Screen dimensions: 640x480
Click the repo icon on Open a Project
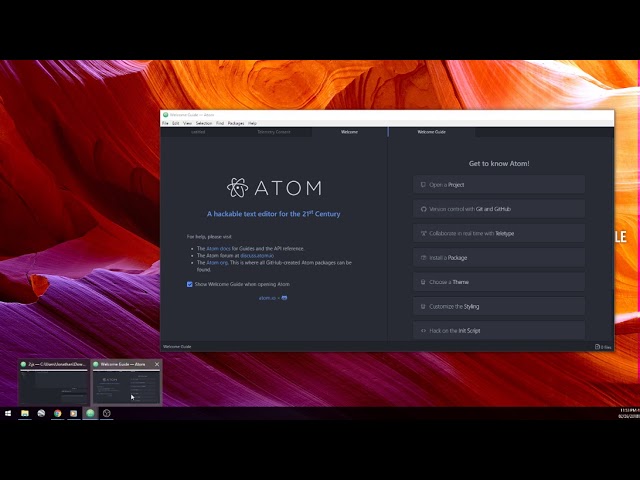pyautogui.click(x=423, y=185)
